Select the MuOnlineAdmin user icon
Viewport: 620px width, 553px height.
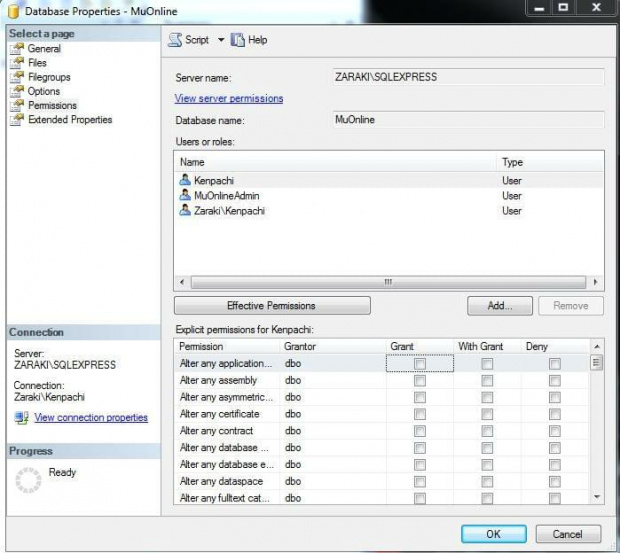(184, 196)
